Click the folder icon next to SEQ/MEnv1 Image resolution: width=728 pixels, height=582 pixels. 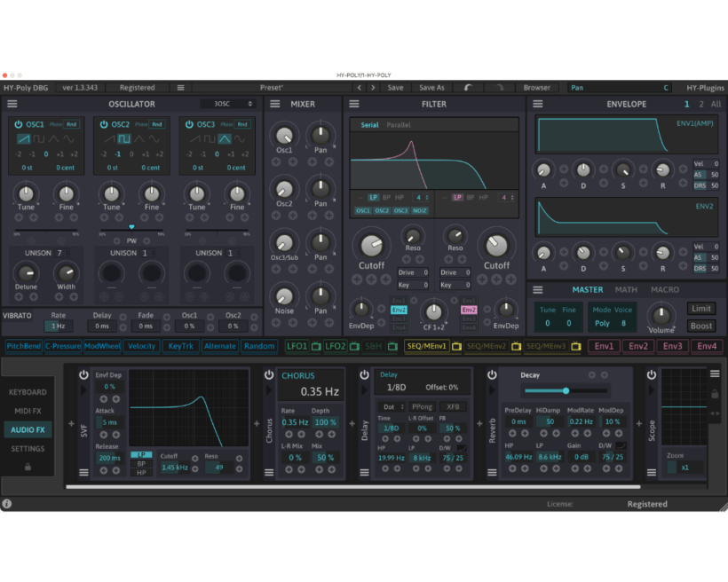point(456,346)
